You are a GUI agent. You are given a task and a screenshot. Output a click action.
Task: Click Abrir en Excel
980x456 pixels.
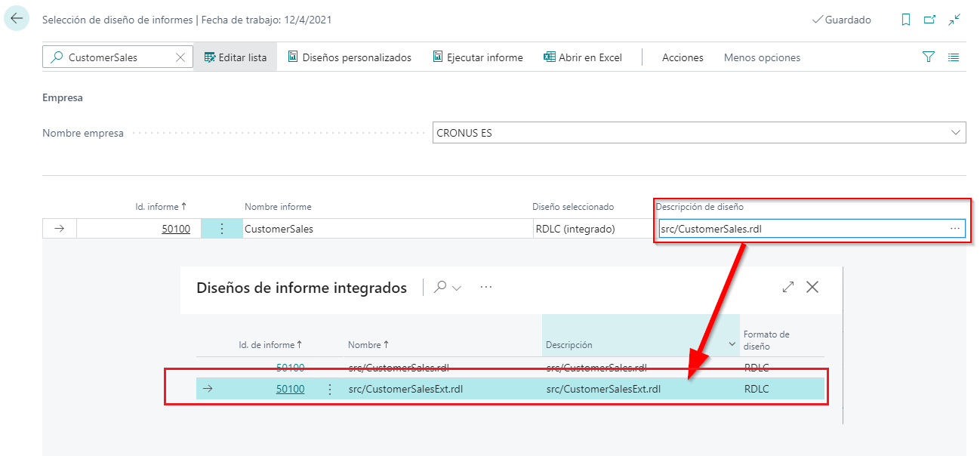(x=583, y=57)
